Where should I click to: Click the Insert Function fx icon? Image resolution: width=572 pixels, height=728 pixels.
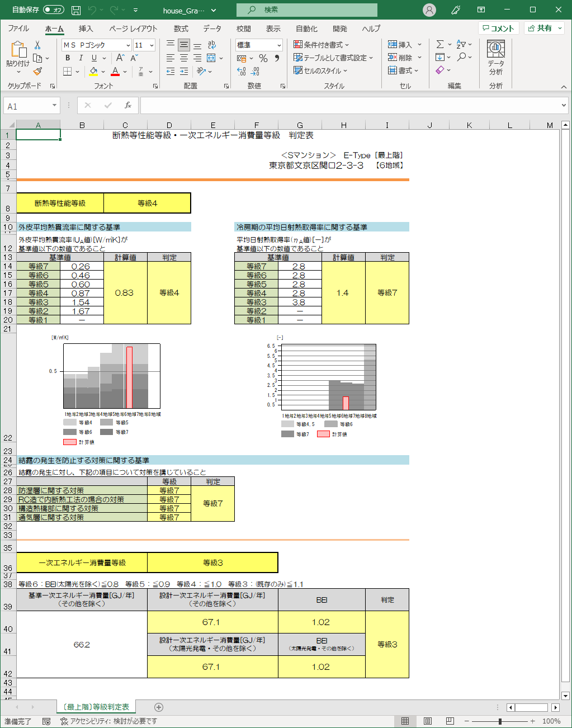pos(128,105)
